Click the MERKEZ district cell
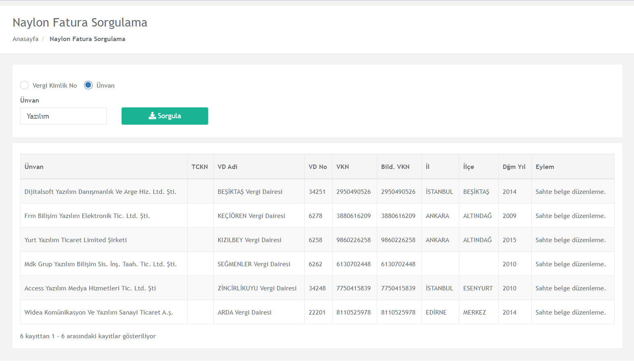 coord(479,312)
